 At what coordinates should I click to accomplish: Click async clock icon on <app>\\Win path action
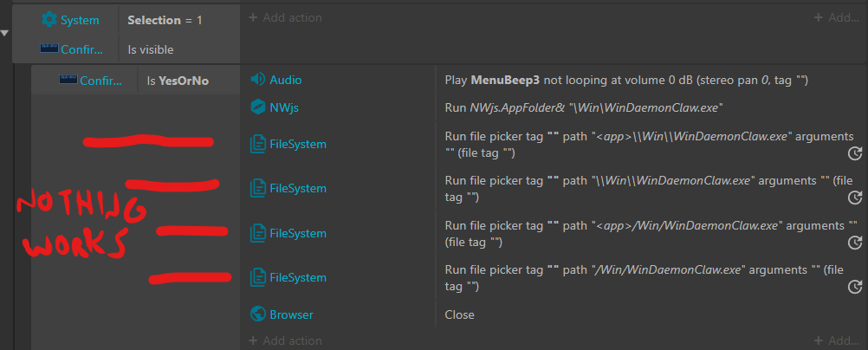tap(853, 153)
